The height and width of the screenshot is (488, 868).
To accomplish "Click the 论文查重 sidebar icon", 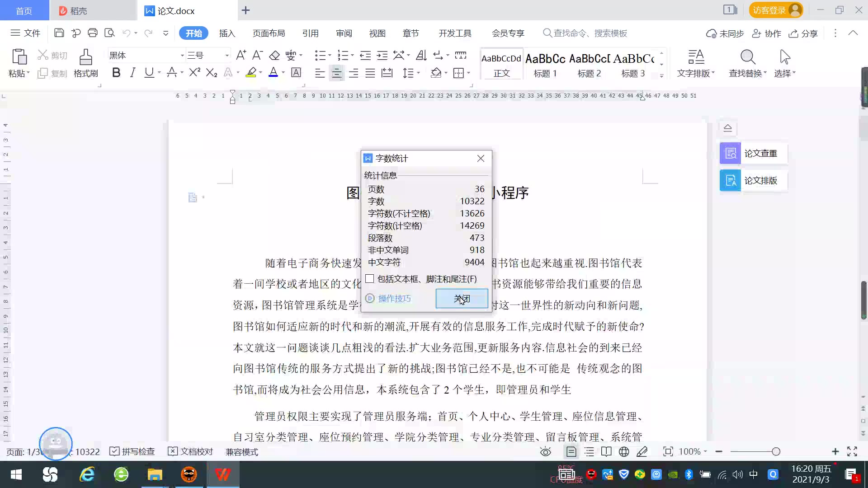I will [730, 154].
